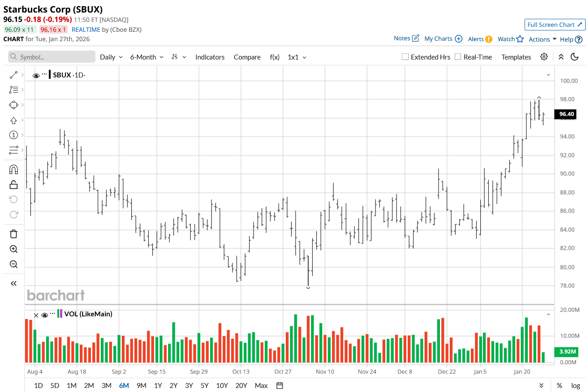Open the Daily frequency dropdown
Viewport: 586px width, 392px height.
tap(111, 57)
